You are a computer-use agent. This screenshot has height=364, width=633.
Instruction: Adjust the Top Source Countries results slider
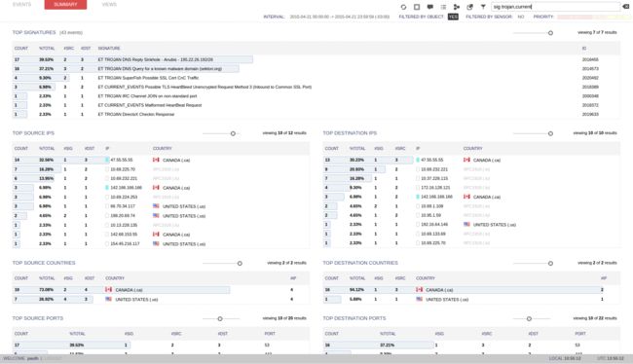pos(240,264)
